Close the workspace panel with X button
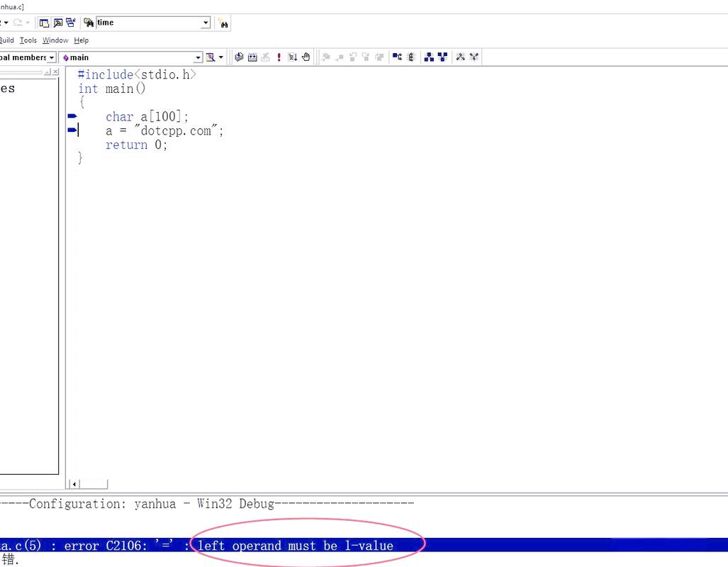728x567 pixels. coord(55,72)
